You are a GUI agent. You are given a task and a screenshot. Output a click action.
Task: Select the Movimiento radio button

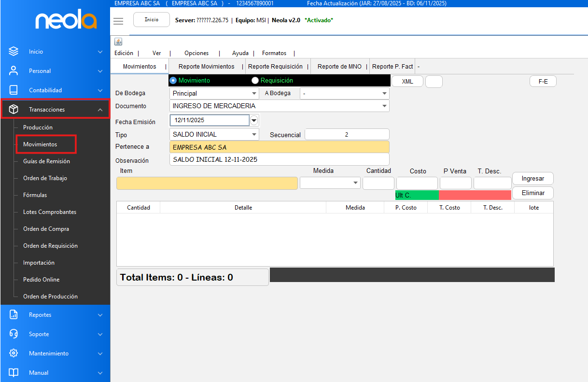point(173,81)
